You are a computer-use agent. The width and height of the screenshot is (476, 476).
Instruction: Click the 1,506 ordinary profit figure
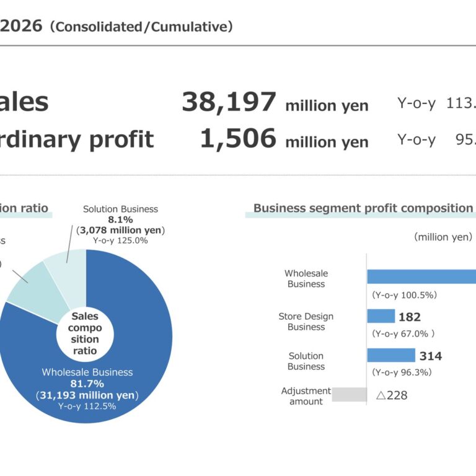click(x=238, y=139)
